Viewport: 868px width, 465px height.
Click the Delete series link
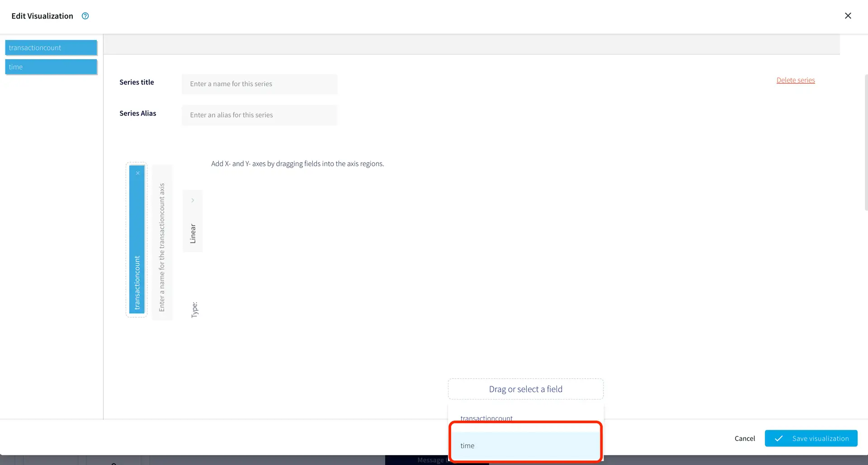pyautogui.click(x=795, y=80)
